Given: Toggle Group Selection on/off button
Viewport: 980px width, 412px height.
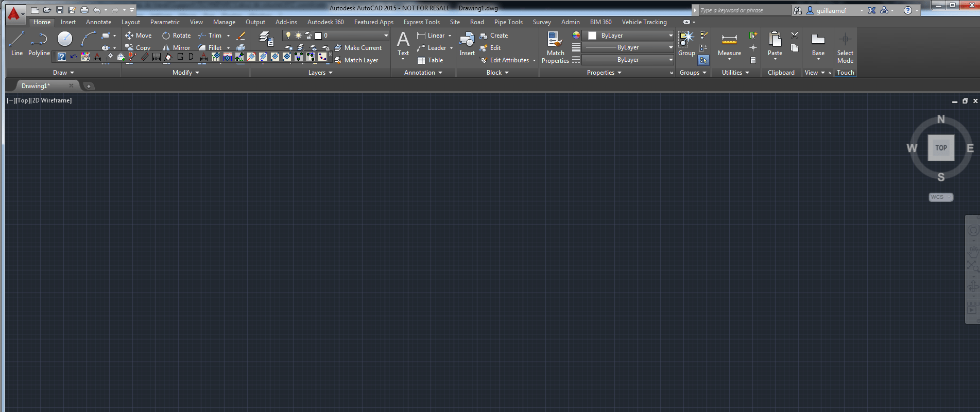Looking at the screenshot, I should 703,60.
